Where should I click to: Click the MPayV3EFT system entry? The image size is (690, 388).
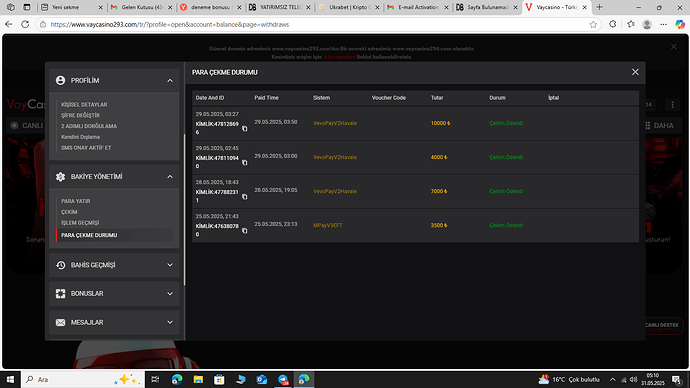(328, 225)
